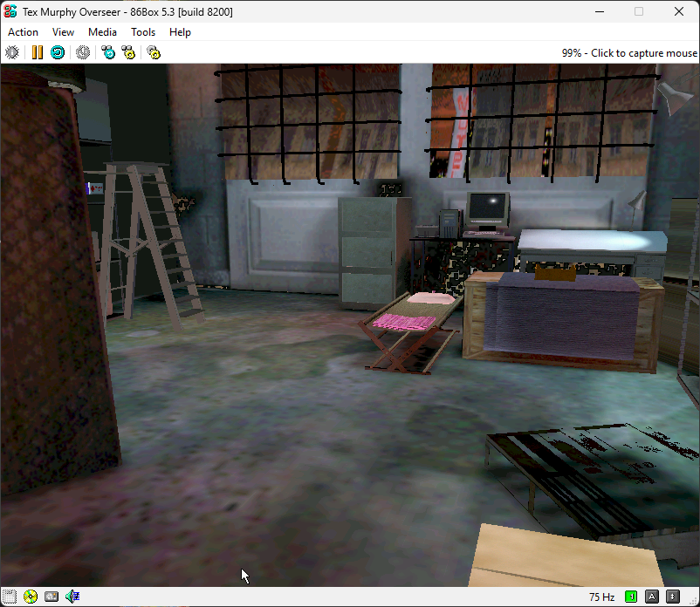Screen dimensions: 700x607
Task: Click the CD-ROM disc icon in status bar
Action: (31, 597)
